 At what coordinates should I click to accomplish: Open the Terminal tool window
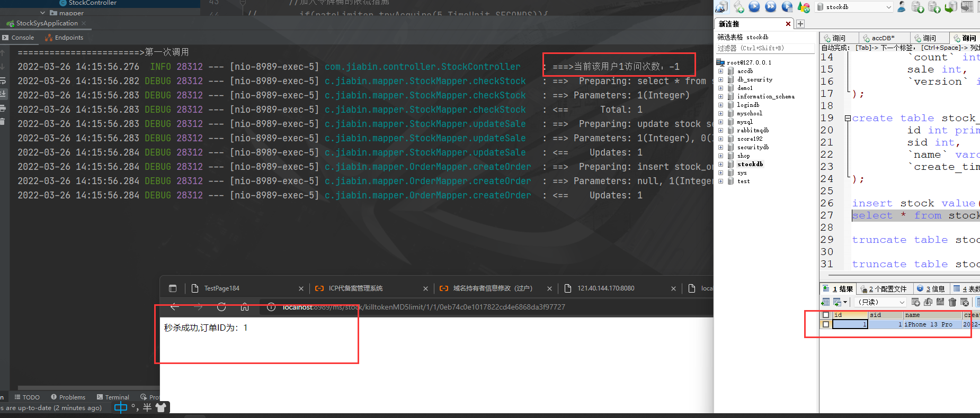(x=113, y=397)
